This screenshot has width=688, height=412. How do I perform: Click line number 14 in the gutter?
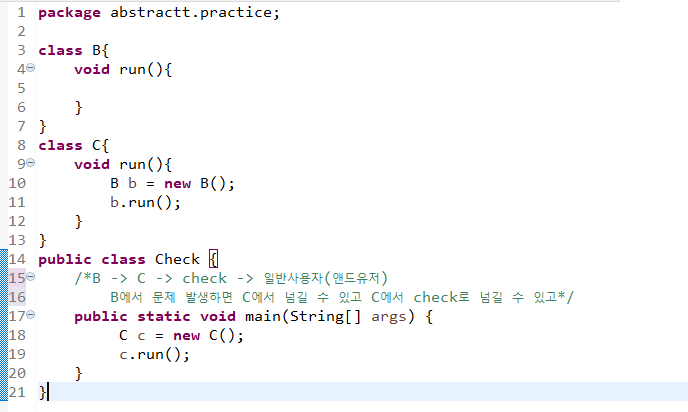pos(17,259)
